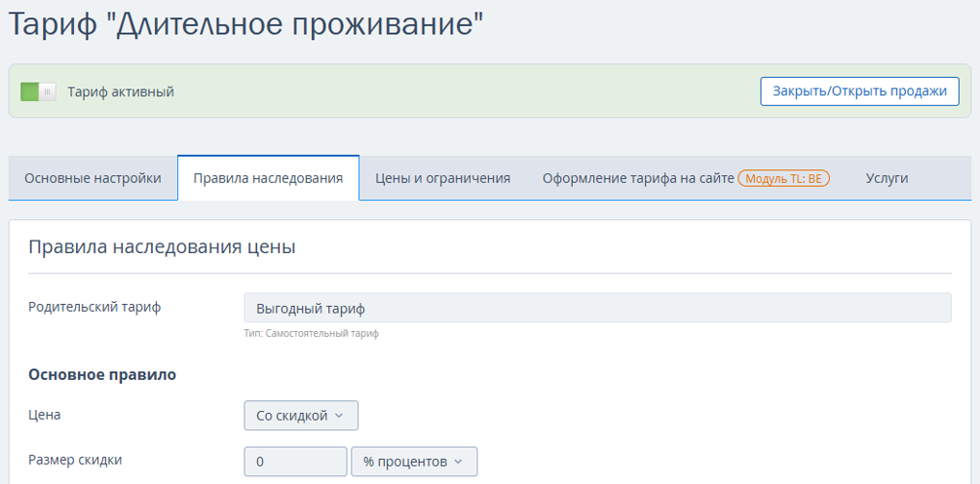Click the 'Основное правило' subheading
Screen dimensions: 980x484
click(102, 375)
